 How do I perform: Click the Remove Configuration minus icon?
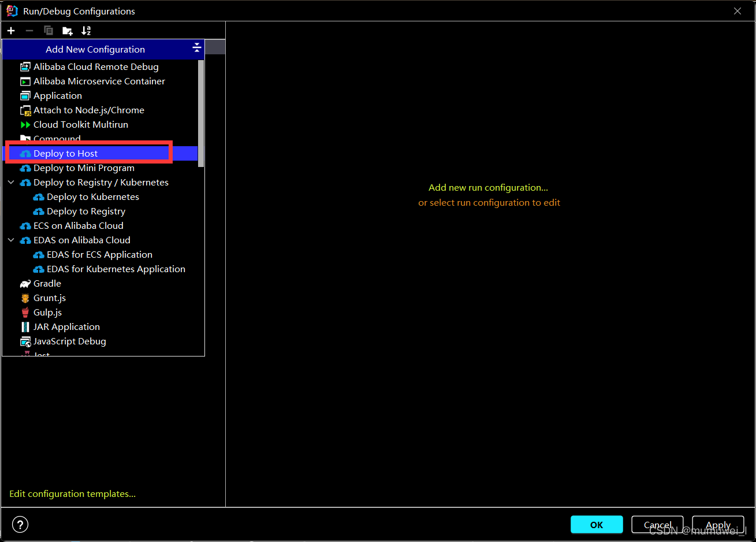(x=29, y=31)
